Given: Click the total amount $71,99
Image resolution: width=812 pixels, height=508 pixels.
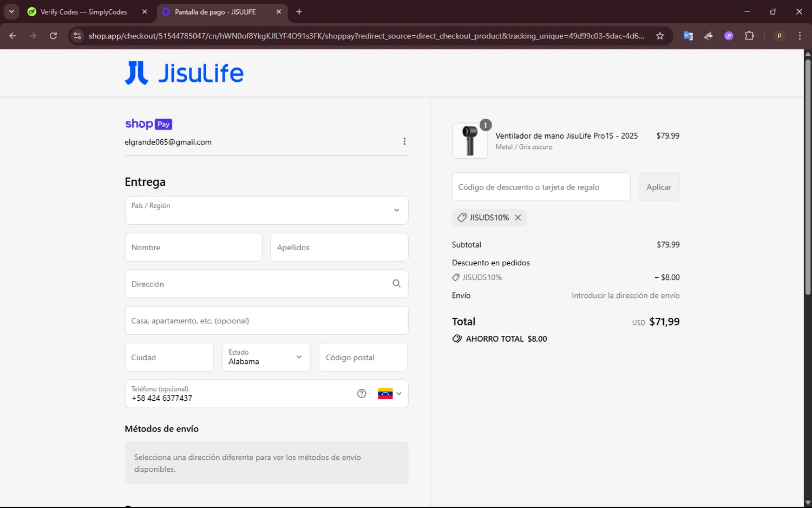Looking at the screenshot, I should point(664,322).
